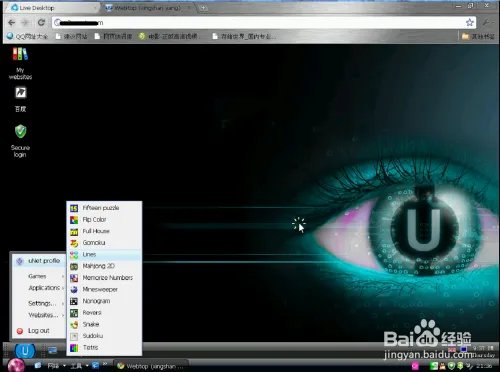Click the blue U start button
500x372 pixels.
pyautogui.click(x=25, y=351)
